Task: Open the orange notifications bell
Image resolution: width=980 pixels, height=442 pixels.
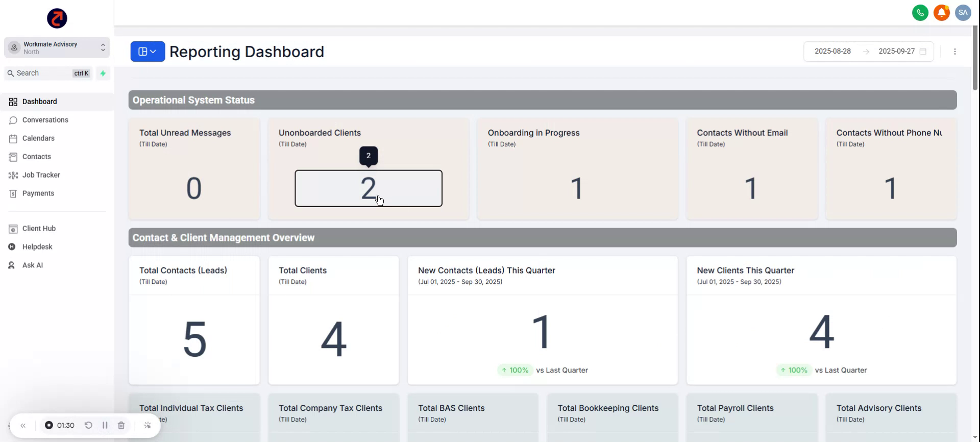Action: click(x=941, y=13)
